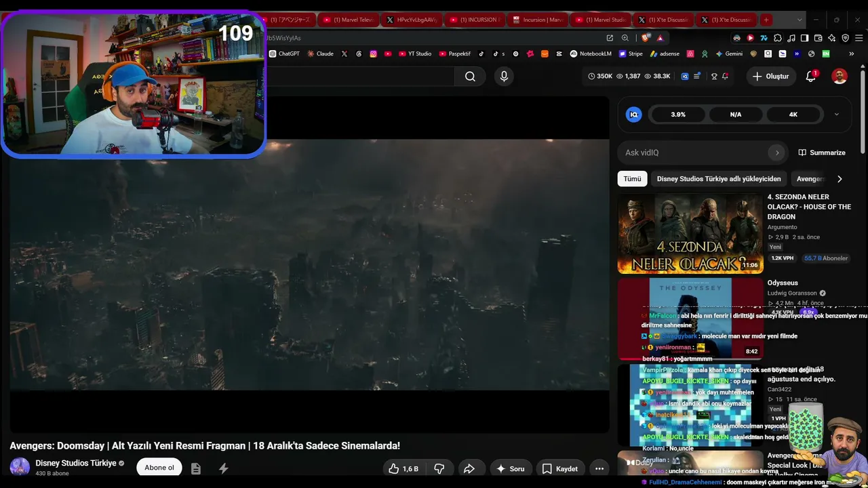The height and width of the screenshot is (488, 868).
Task: Switch to the Marvel Studios tab
Action: [601, 20]
